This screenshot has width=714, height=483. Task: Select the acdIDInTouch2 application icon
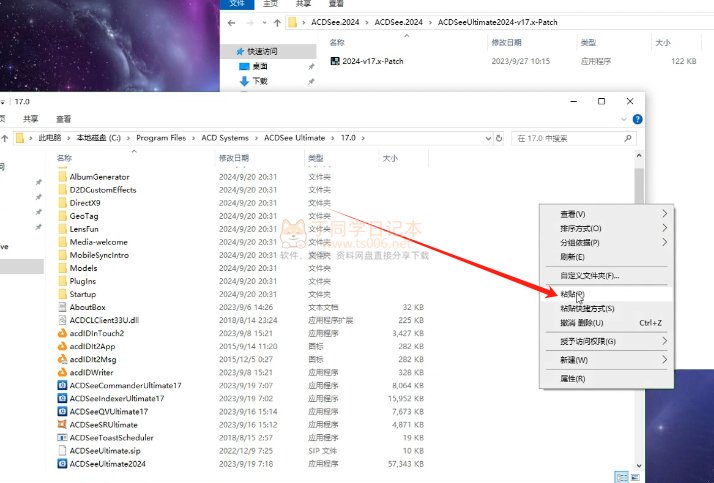point(62,333)
